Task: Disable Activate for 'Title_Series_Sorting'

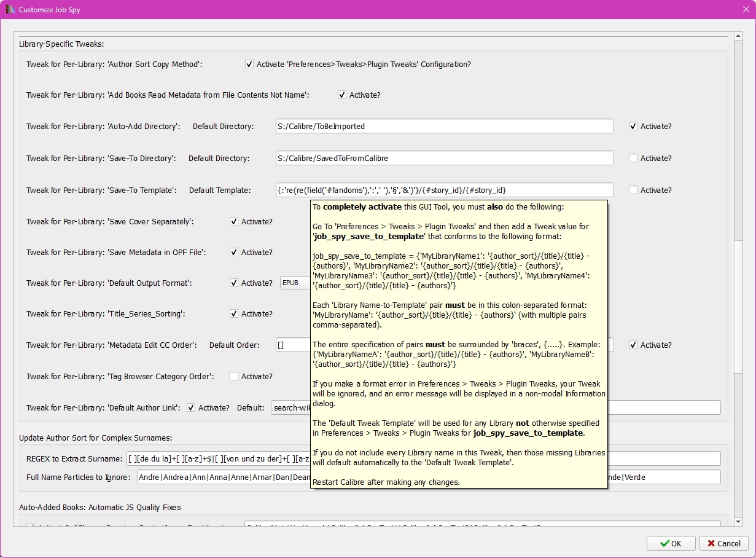Action: pos(234,313)
